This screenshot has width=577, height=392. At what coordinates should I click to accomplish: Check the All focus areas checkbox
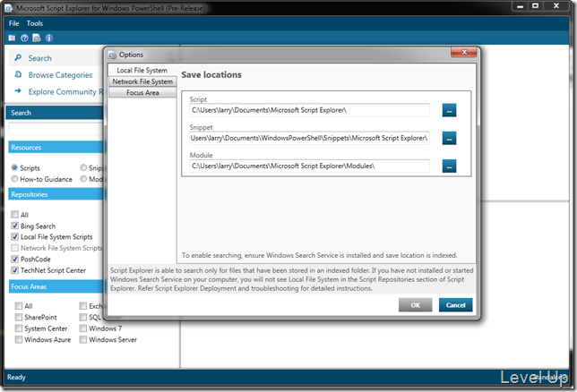[x=19, y=306]
